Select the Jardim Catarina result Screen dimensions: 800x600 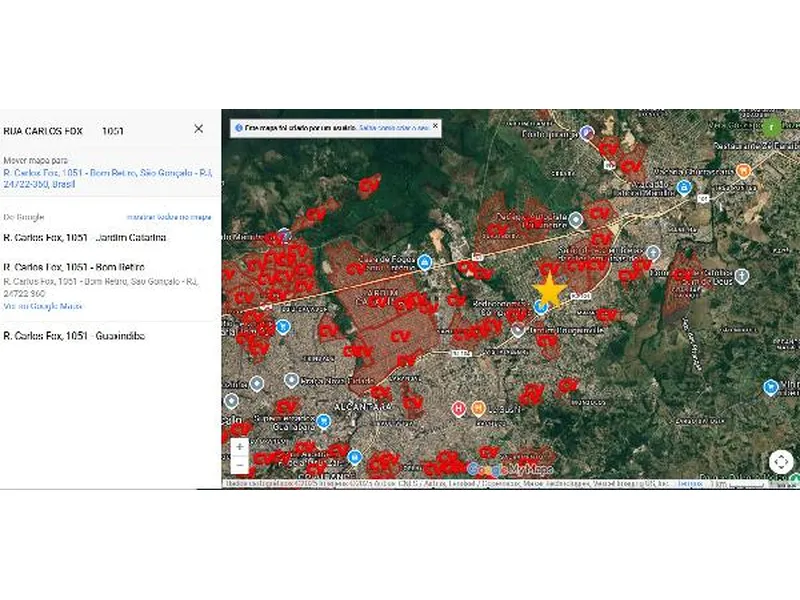pos(86,238)
